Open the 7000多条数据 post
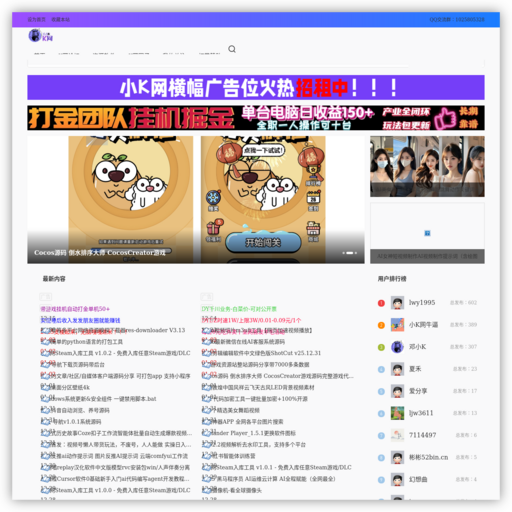The image size is (512, 512). [x=256, y=365]
